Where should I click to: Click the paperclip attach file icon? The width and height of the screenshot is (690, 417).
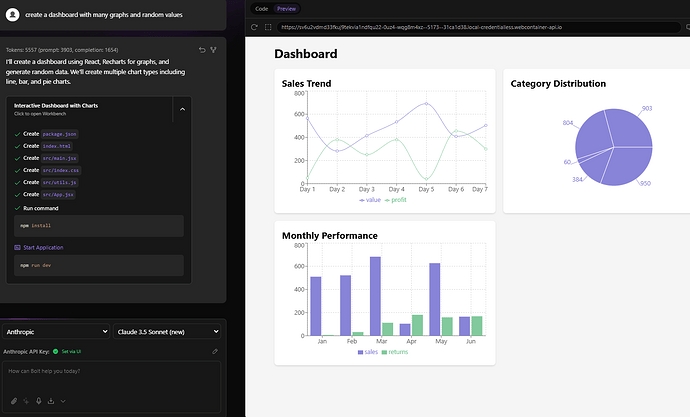(x=14, y=401)
